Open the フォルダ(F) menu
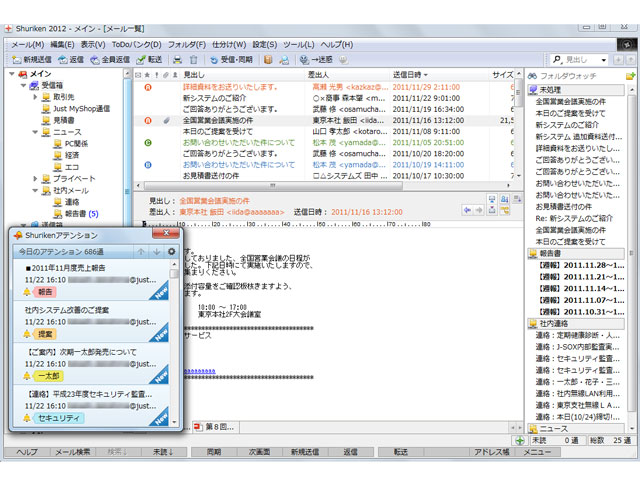The height and width of the screenshot is (480, 640). pos(187,44)
